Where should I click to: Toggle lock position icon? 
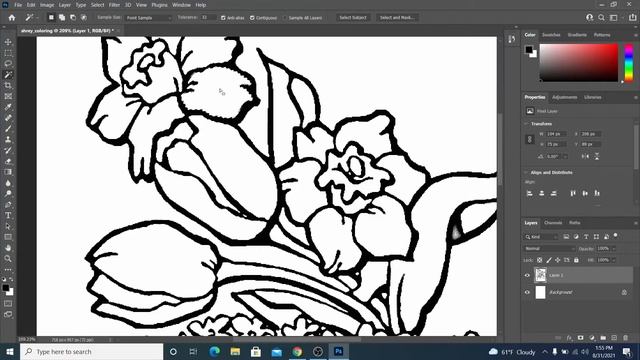pos(558,260)
